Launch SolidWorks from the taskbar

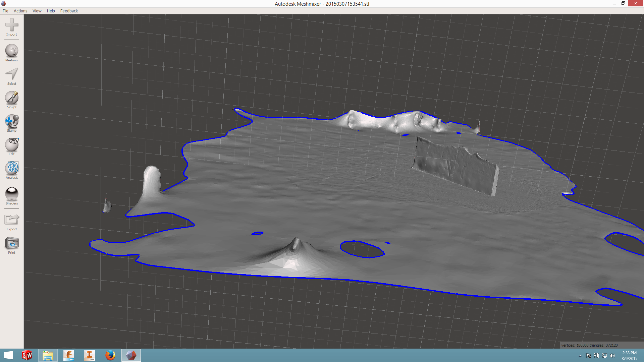tap(27, 355)
